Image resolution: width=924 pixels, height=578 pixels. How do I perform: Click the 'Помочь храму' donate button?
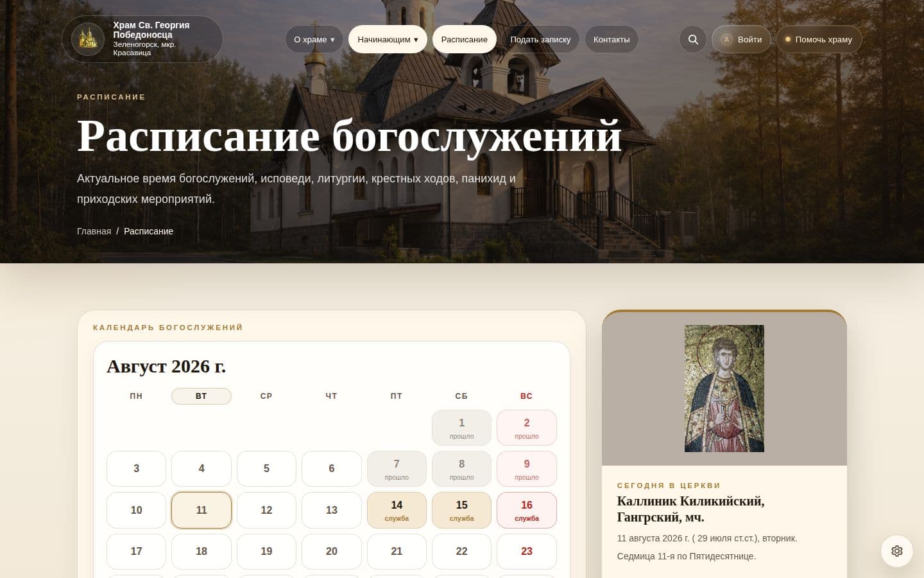[x=819, y=39]
